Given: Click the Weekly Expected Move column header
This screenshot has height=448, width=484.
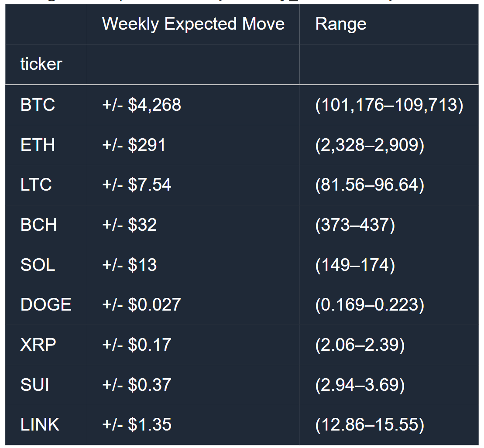Looking at the screenshot, I should point(193,24).
